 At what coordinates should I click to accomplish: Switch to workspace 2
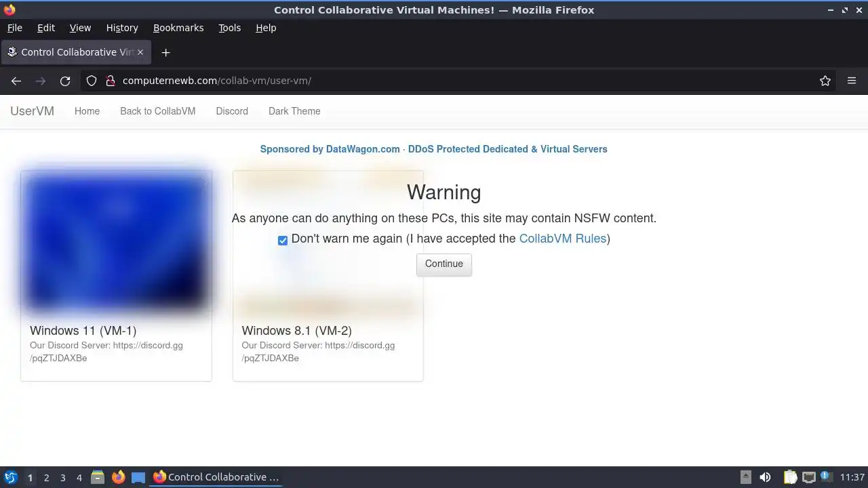[46, 478]
